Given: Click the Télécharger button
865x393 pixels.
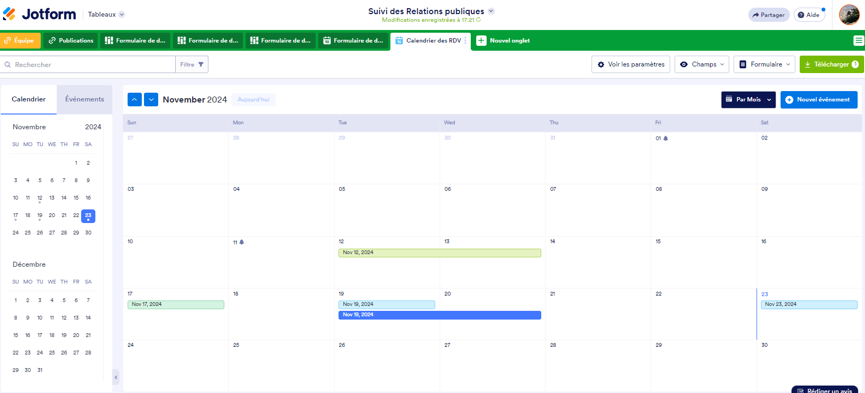Looking at the screenshot, I should point(832,65).
